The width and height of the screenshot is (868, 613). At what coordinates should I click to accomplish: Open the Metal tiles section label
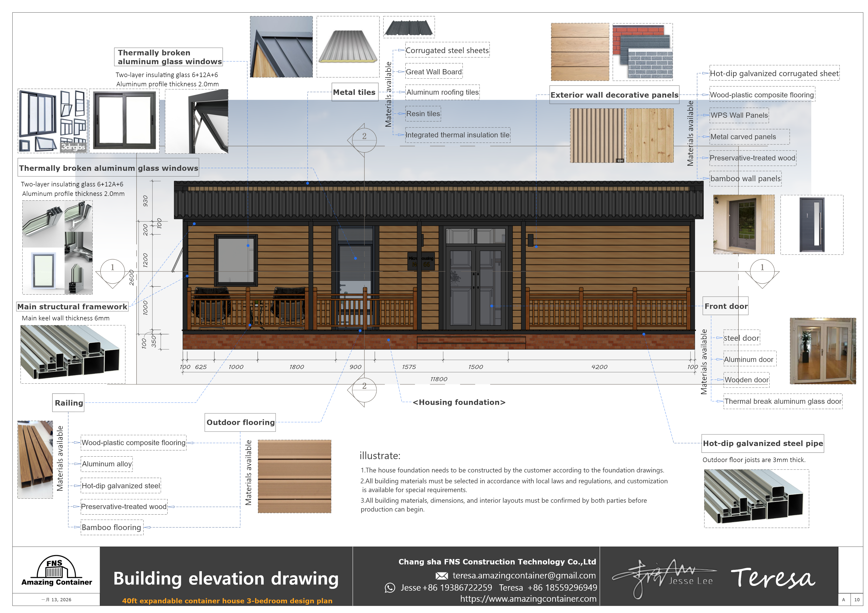354,92
